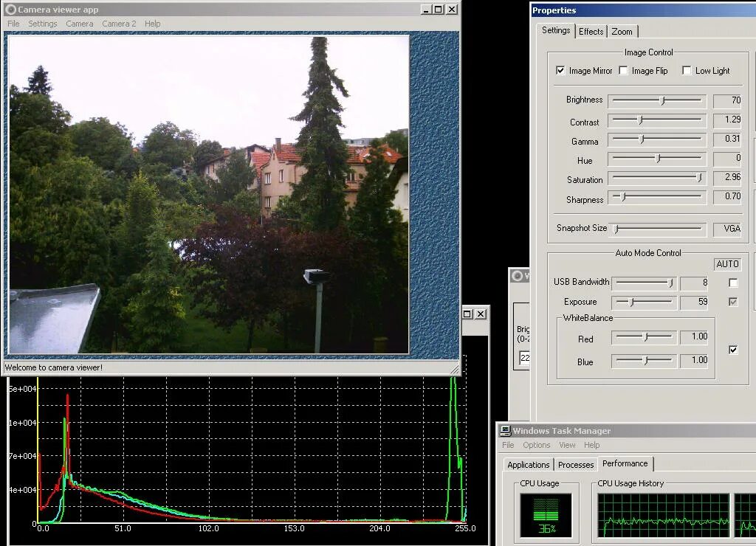
Task: Toggle the WhiteBalance auto checkbox
Action: click(733, 349)
